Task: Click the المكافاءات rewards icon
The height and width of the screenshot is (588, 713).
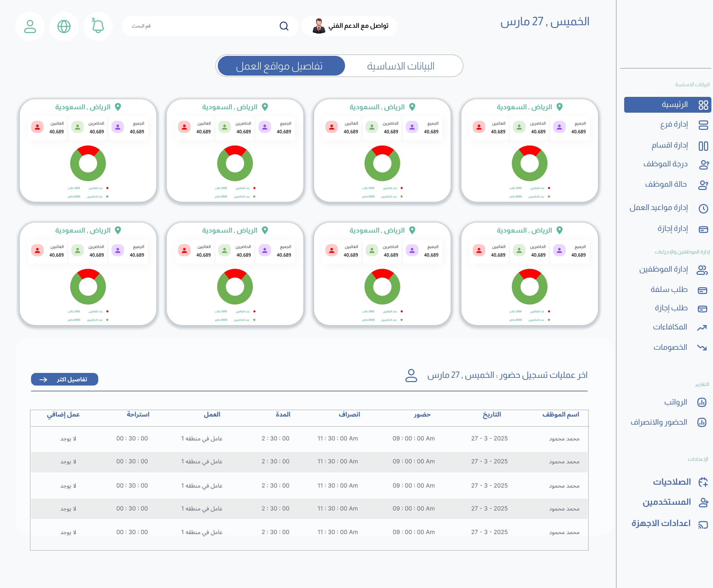Action: click(702, 327)
